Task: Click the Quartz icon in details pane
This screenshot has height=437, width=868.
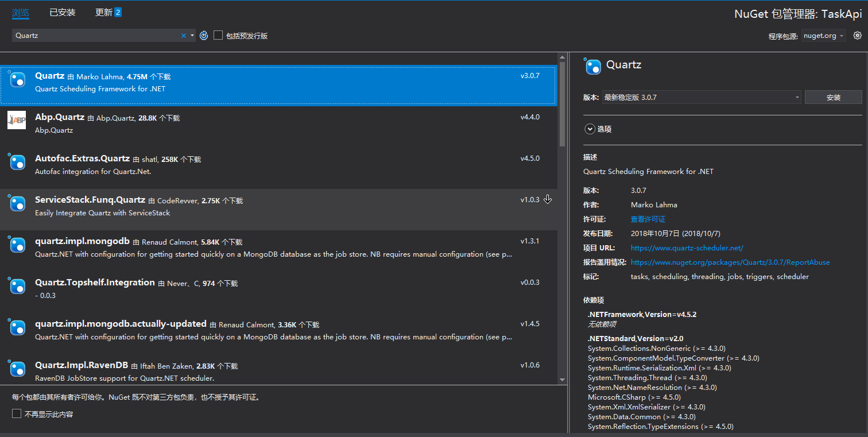Action: (x=593, y=67)
